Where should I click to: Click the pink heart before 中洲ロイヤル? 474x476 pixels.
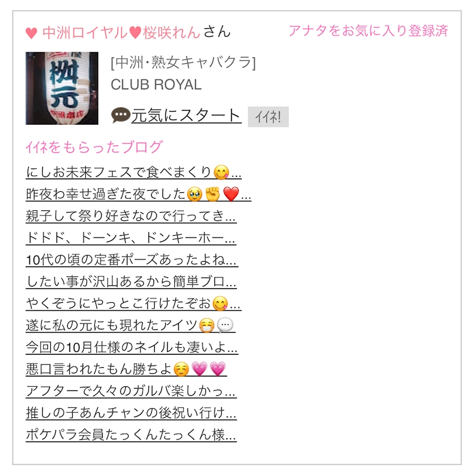click(31, 33)
